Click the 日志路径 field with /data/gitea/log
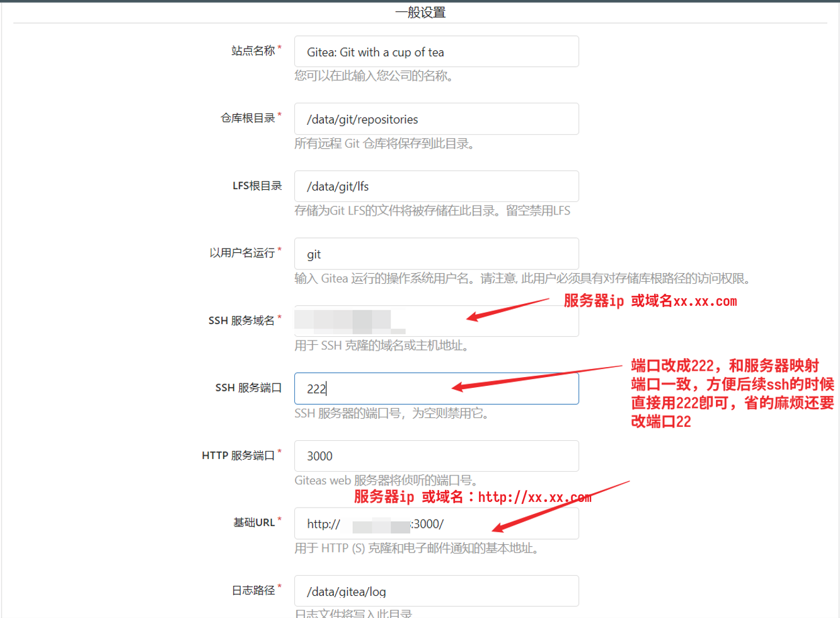The image size is (840, 618). 436,591
